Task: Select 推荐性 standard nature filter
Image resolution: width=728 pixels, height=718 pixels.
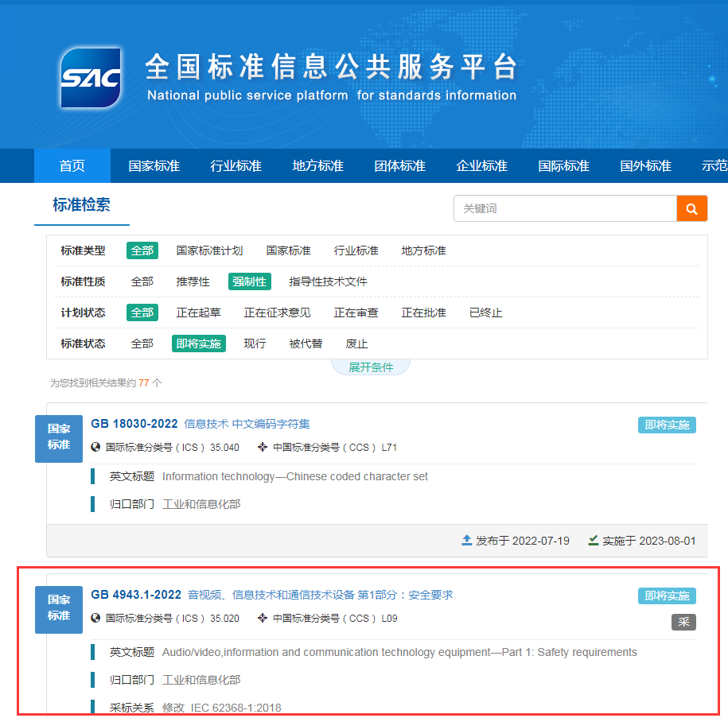Action: pos(193,281)
